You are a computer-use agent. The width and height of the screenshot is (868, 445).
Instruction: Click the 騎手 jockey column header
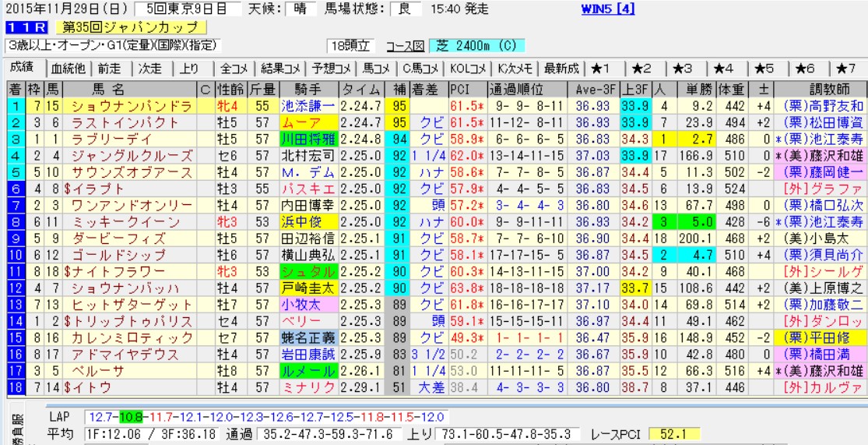pos(308,87)
